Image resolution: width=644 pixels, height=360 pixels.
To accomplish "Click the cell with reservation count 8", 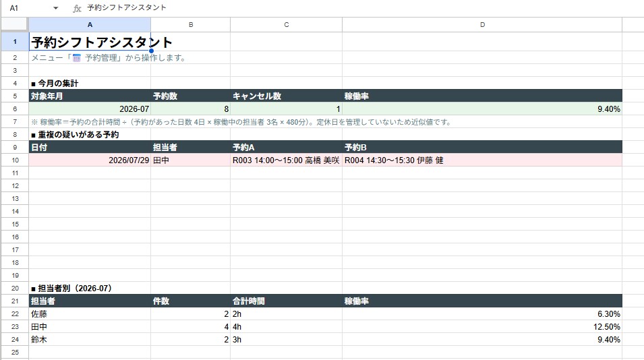I will [x=191, y=109].
